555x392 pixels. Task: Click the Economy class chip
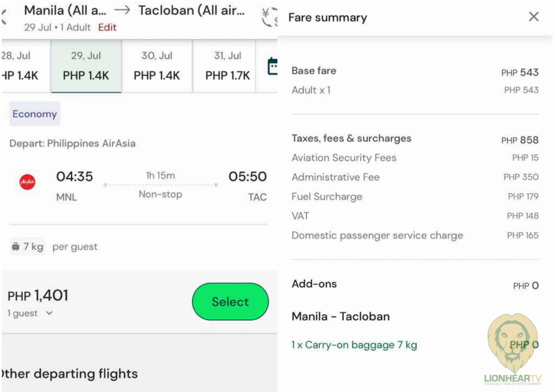[x=34, y=114]
